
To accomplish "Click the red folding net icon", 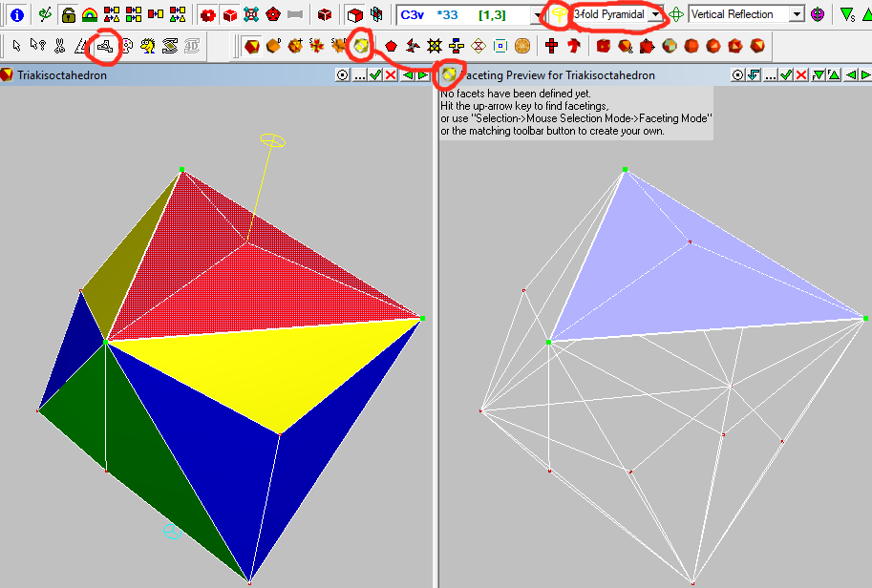I will [x=573, y=46].
